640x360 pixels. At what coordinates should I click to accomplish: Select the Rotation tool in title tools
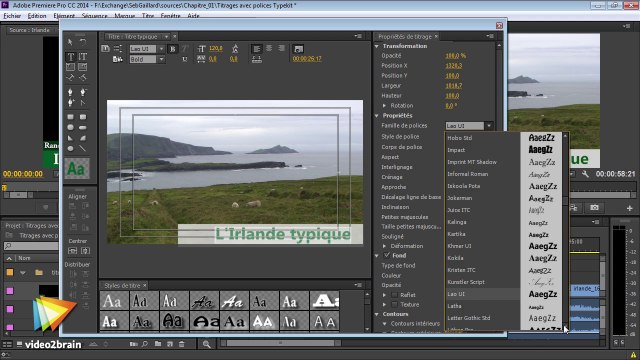83,42
